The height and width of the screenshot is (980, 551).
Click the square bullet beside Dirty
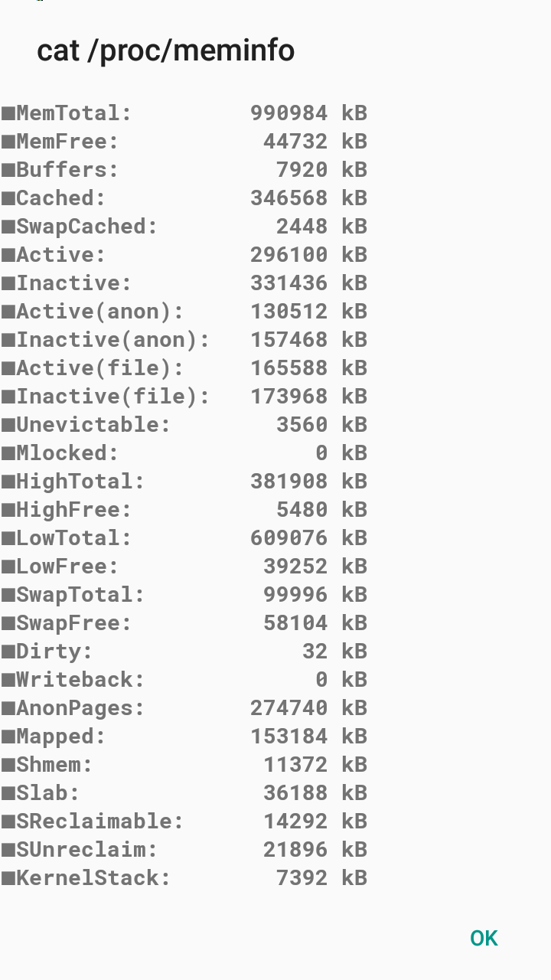(8, 652)
